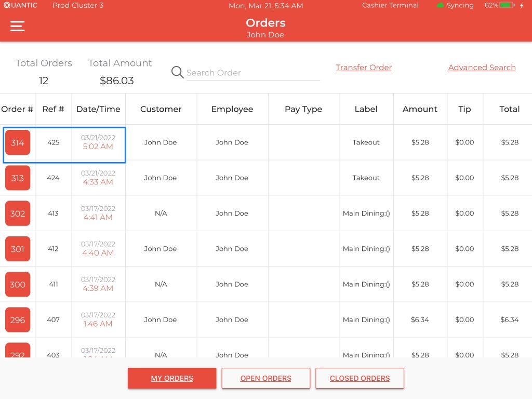View the Closed Orders tab
Screen dimensions: 532x399
point(360,378)
